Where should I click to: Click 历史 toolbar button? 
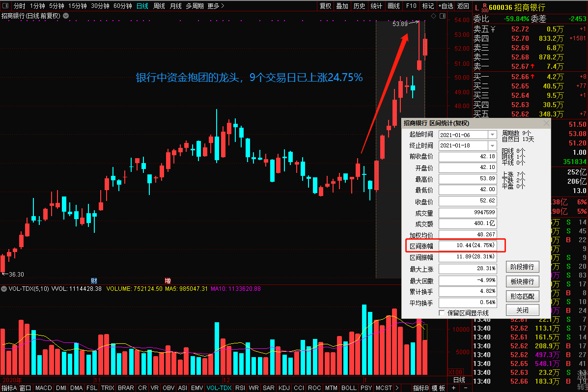(359, 5)
